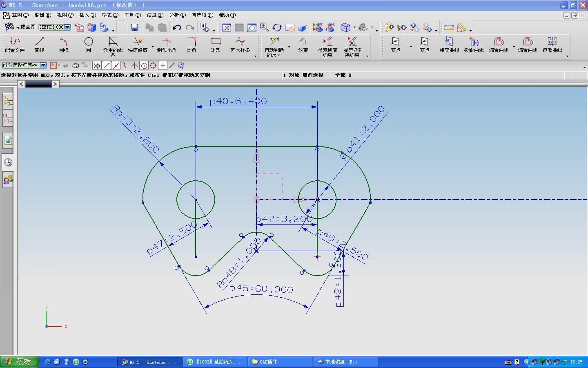Open the history clock tab in resource bar
This screenshot has height=368, width=588.
tap(8, 162)
